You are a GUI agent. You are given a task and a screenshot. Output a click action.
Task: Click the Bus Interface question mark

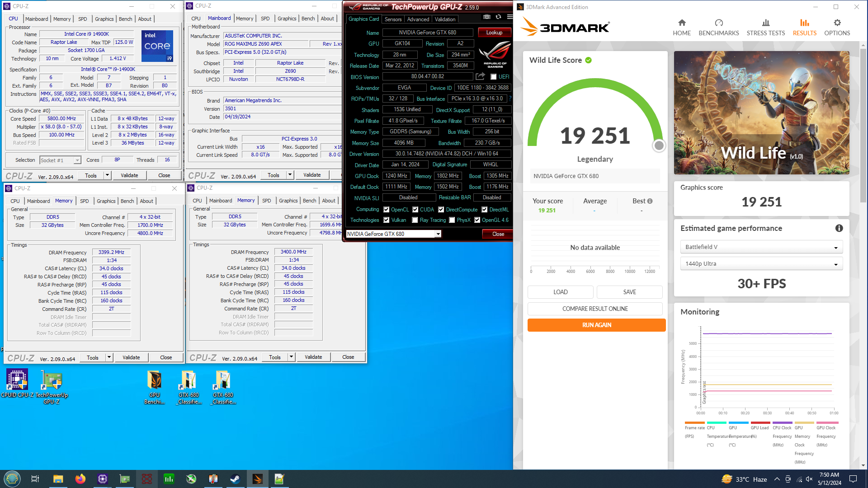coord(510,99)
